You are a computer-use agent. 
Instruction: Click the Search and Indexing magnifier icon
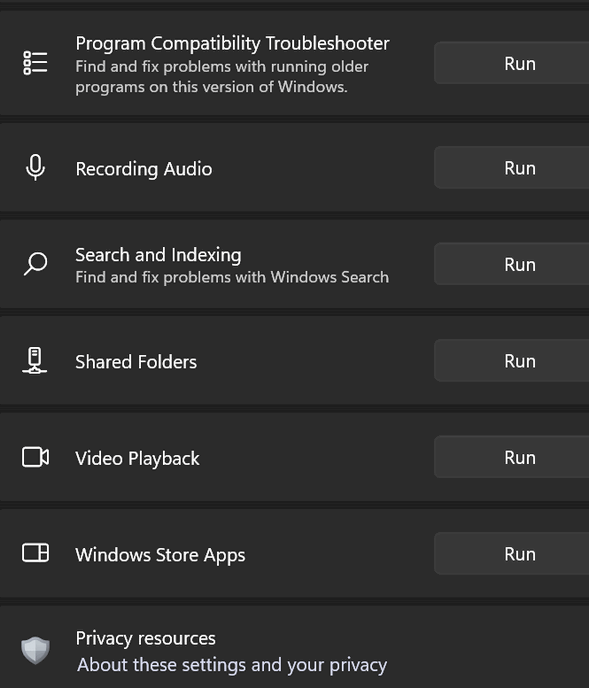tap(35, 264)
